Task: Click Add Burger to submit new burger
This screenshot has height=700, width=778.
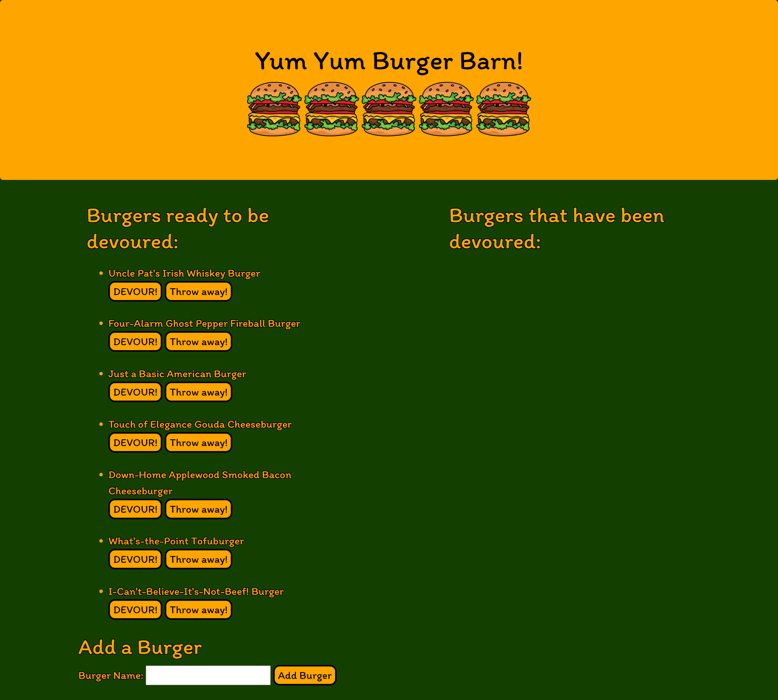Action: pyautogui.click(x=306, y=675)
